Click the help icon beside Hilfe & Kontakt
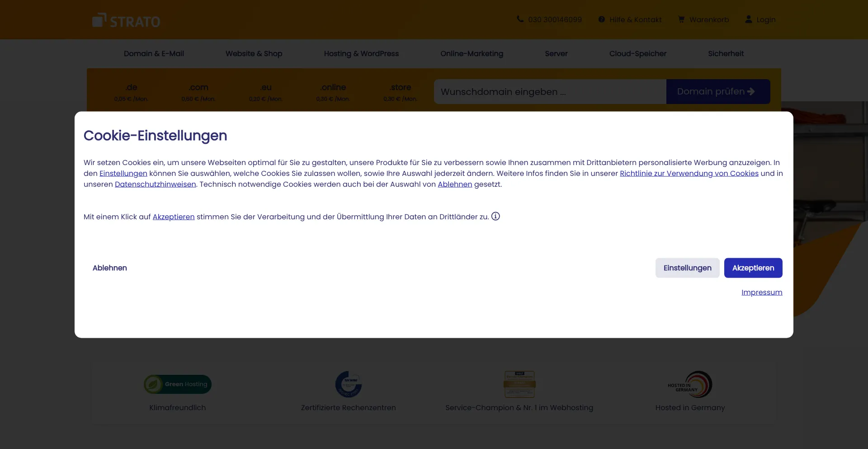 pos(602,19)
